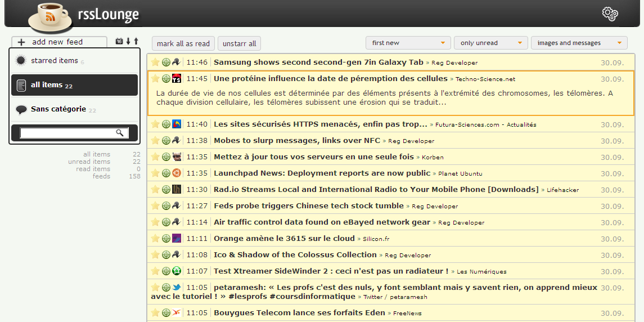
Task: Click Planet Ubuntu feed icon
Action: click(x=177, y=173)
